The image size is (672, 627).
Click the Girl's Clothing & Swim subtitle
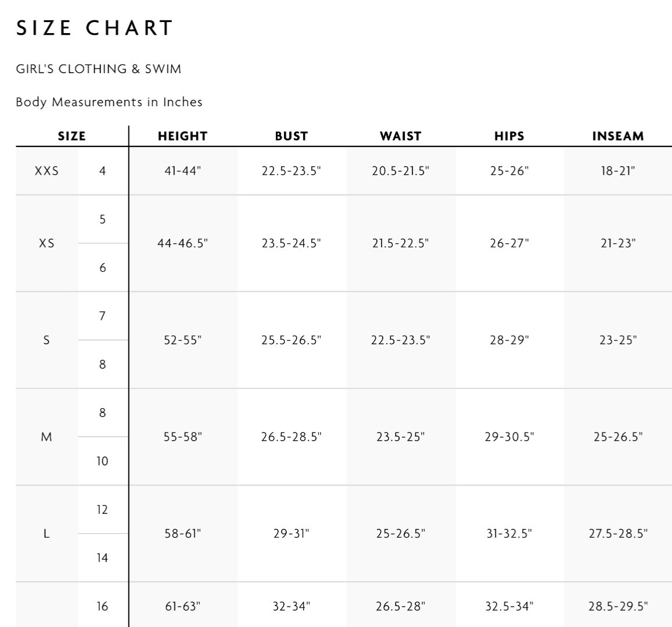[99, 69]
